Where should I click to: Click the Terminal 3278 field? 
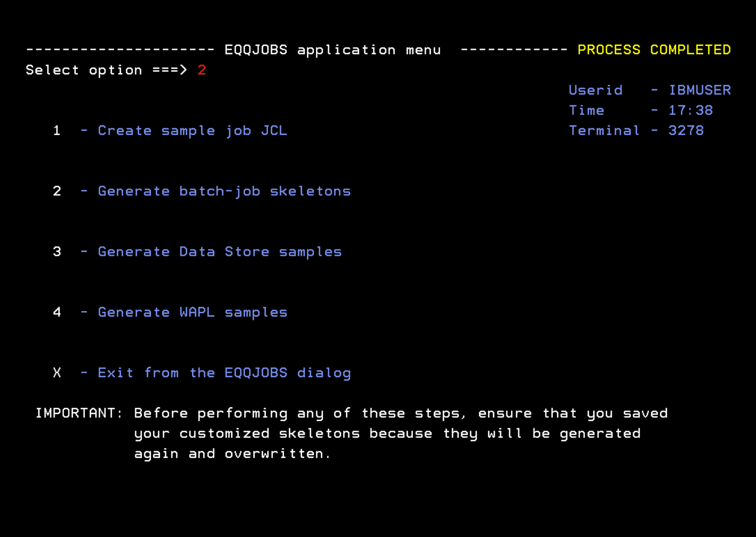pyautogui.click(x=636, y=130)
